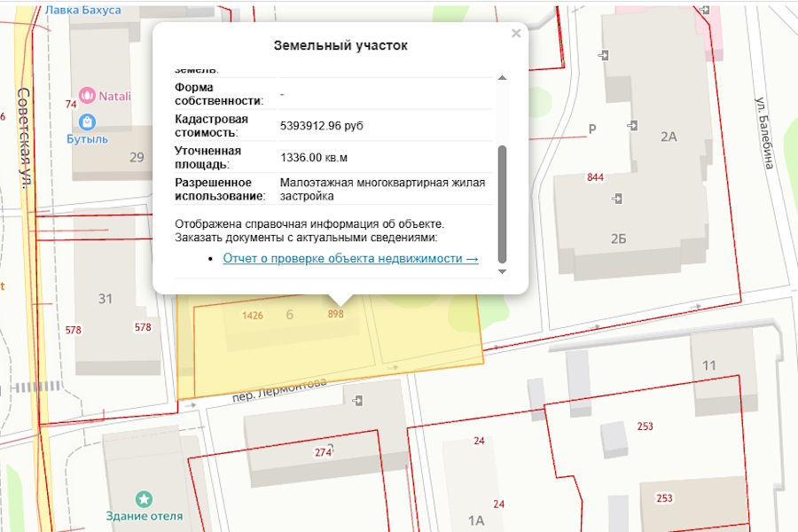Click the entrance icon on building below пер. Лермонтова

pos(356,402)
